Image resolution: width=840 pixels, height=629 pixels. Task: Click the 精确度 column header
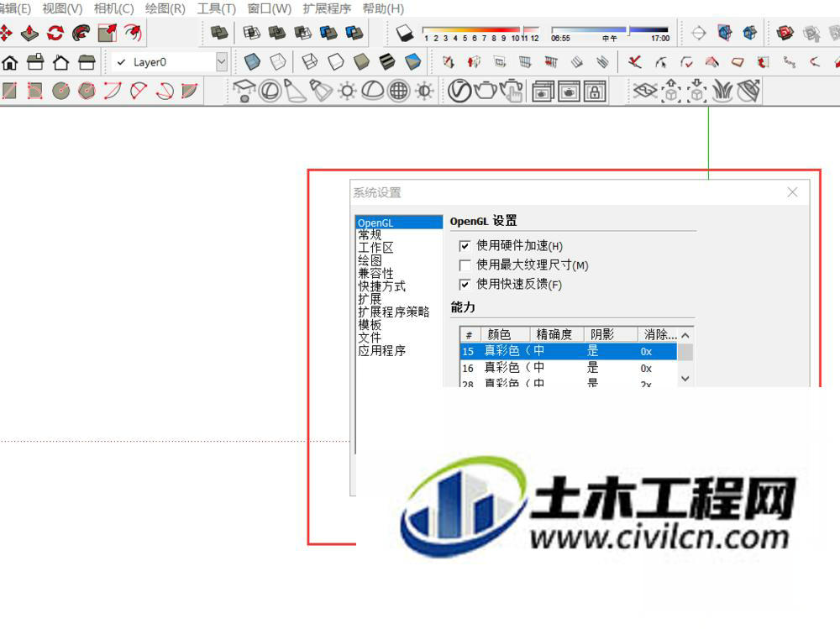(556, 335)
